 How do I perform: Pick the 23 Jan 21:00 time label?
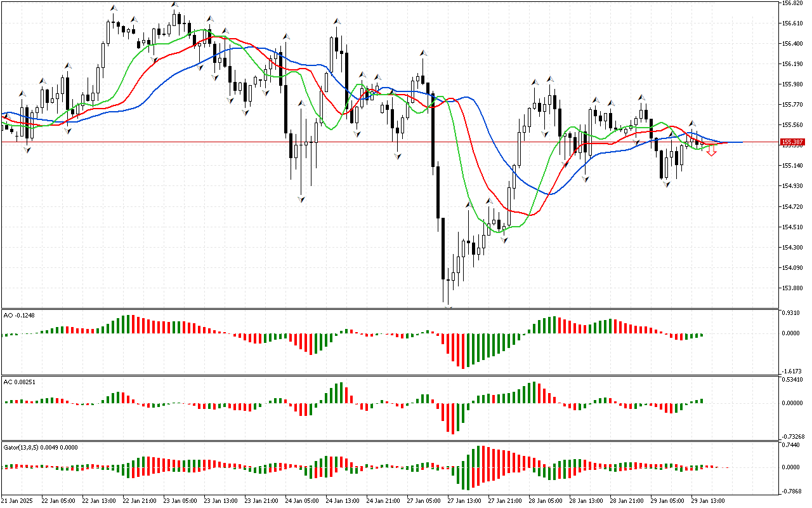(261, 500)
